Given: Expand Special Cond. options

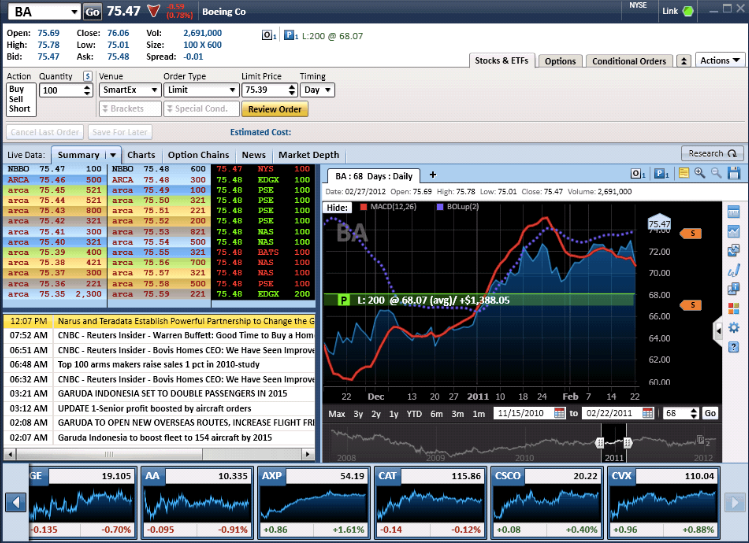Looking at the screenshot, I should [x=201, y=109].
